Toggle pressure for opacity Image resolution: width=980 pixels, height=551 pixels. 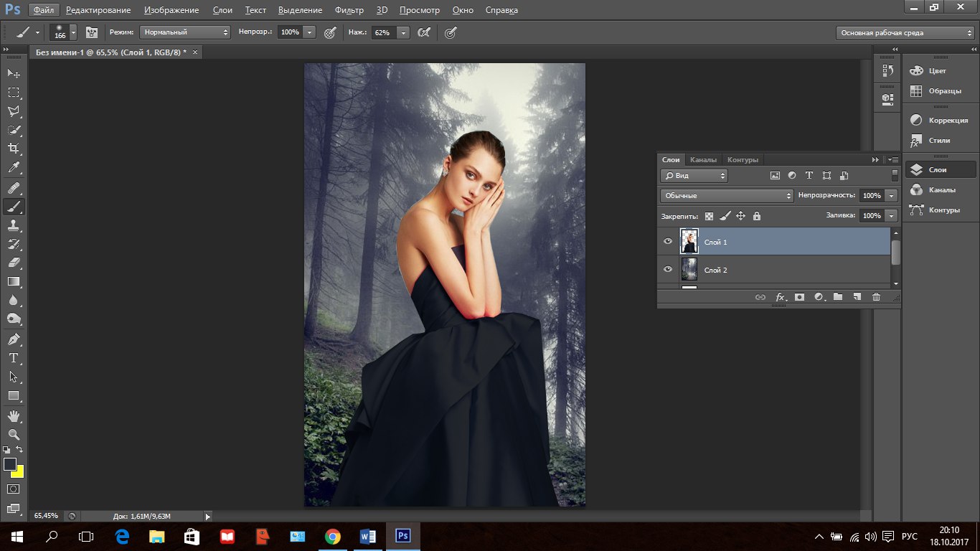(x=330, y=32)
